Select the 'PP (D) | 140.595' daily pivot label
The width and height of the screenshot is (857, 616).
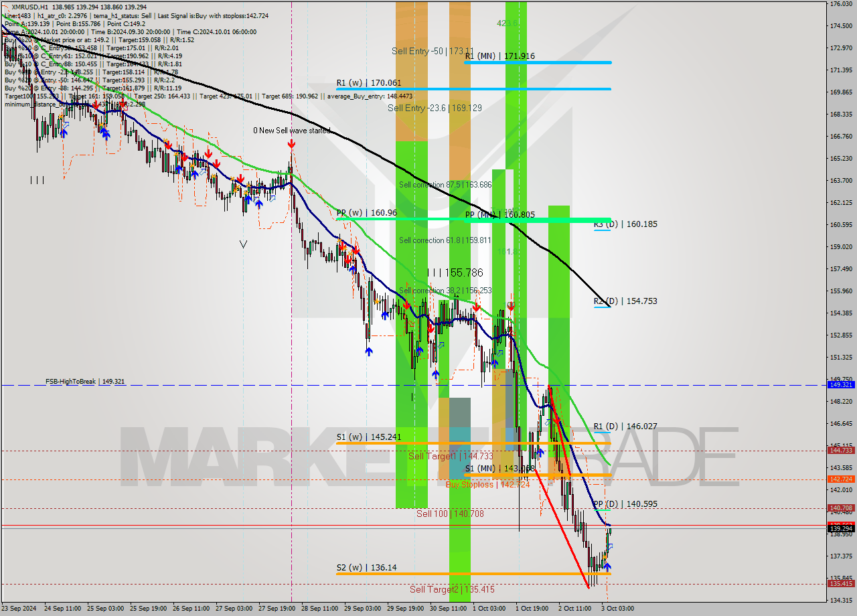625,504
